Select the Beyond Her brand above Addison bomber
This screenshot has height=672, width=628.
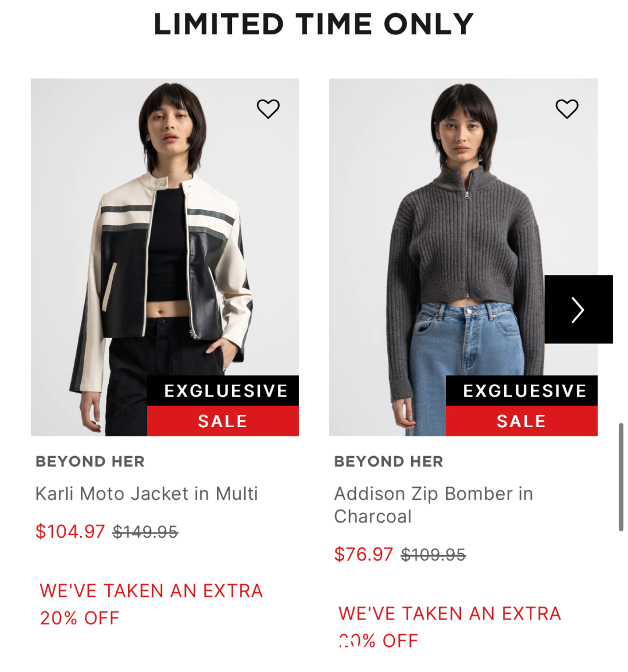388,461
